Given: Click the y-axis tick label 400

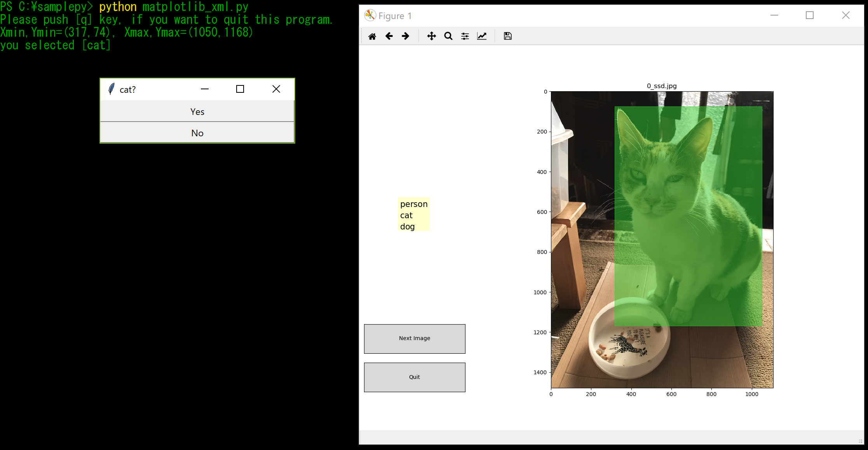Looking at the screenshot, I should point(542,172).
